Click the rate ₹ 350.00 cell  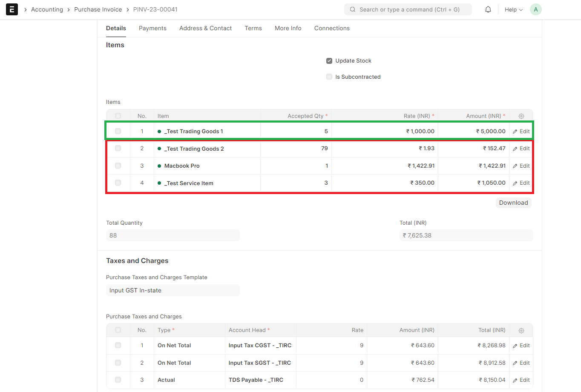click(x=385, y=183)
